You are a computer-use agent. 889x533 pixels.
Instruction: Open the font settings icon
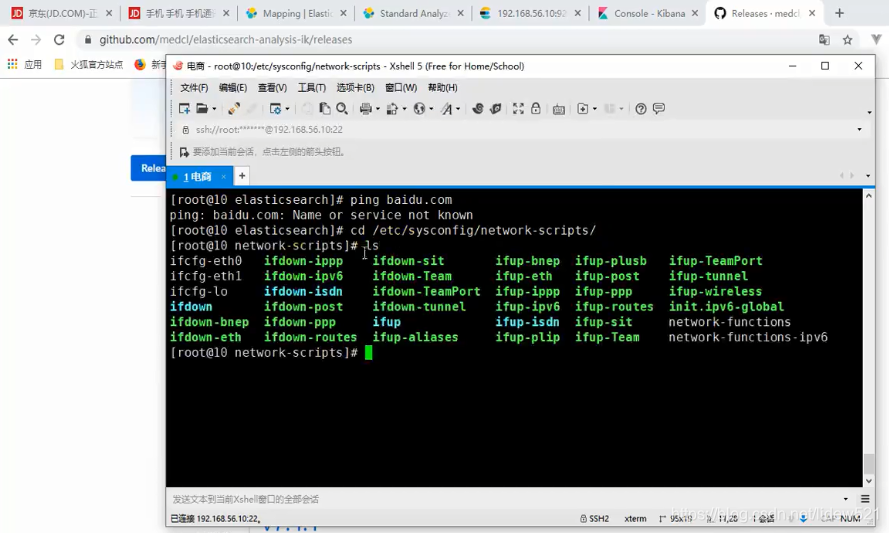point(447,108)
